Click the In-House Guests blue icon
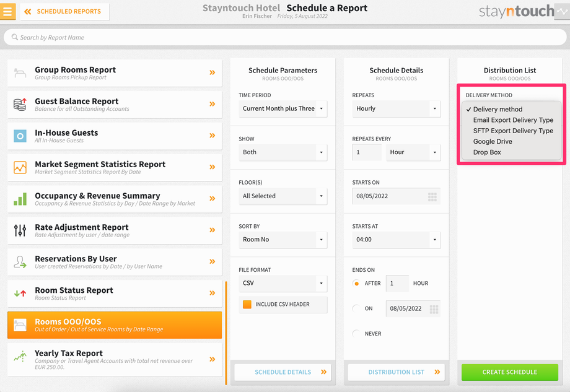The height and width of the screenshot is (392, 570). [x=20, y=136]
